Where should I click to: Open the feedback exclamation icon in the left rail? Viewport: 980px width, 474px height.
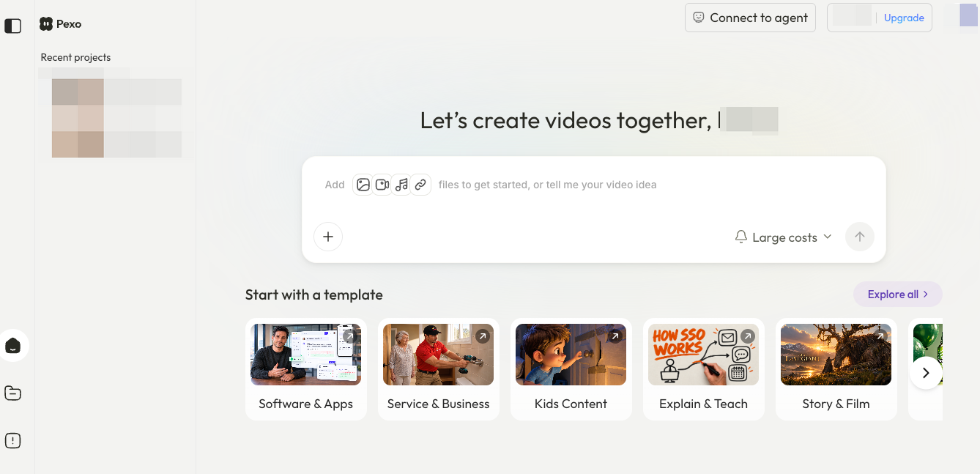tap(13, 440)
